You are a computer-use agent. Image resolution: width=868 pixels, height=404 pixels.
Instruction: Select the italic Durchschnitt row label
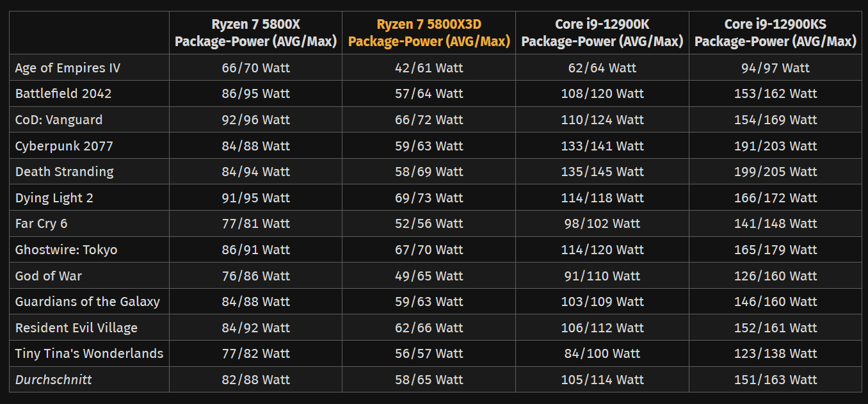(x=54, y=380)
